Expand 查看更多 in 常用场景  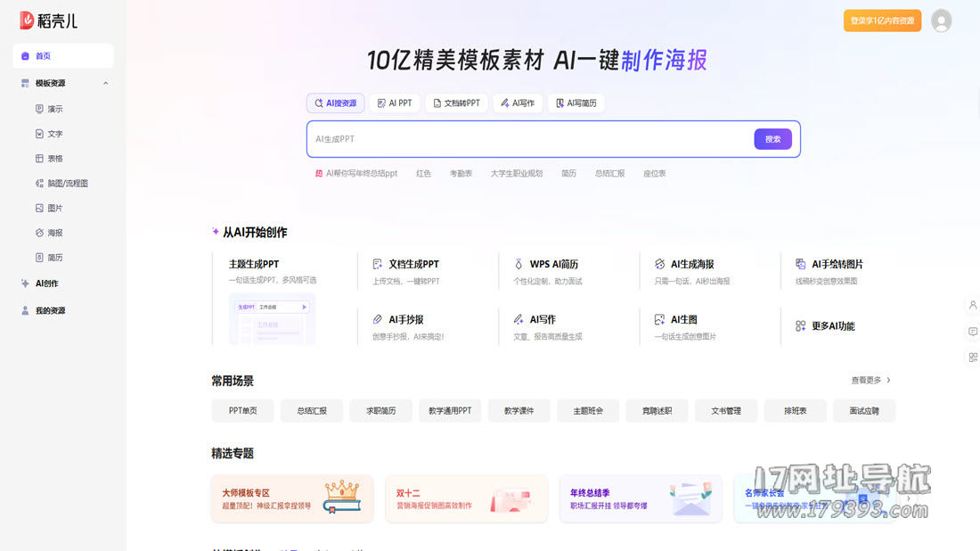tap(870, 381)
